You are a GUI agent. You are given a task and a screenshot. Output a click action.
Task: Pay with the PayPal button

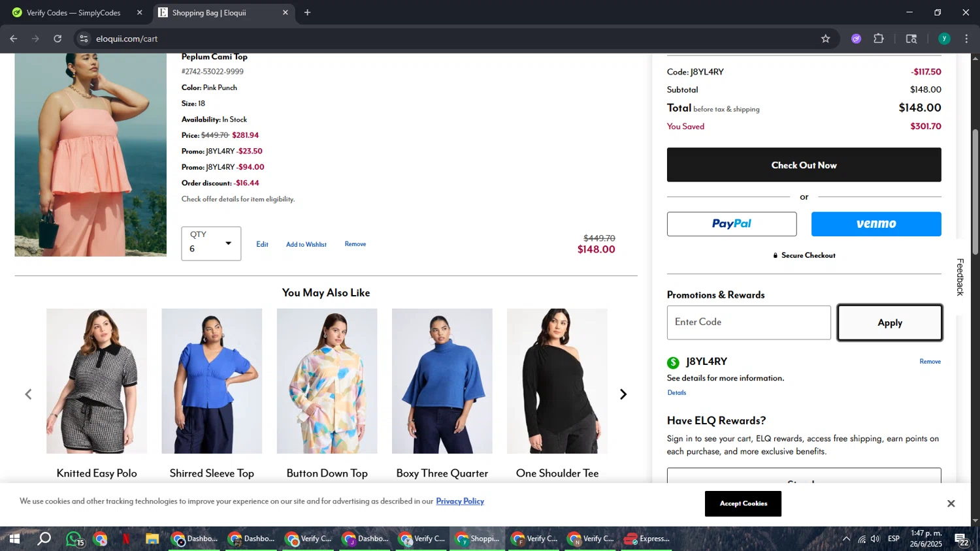coord(732,224)
